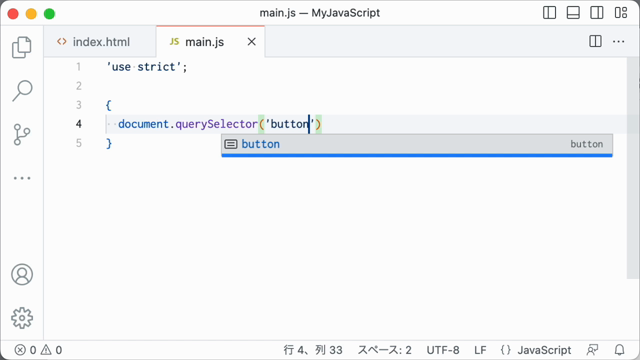Open the Manage gear menu
Image resolution: width=640 pixels, height=360 pixels.
coord(22,318)
